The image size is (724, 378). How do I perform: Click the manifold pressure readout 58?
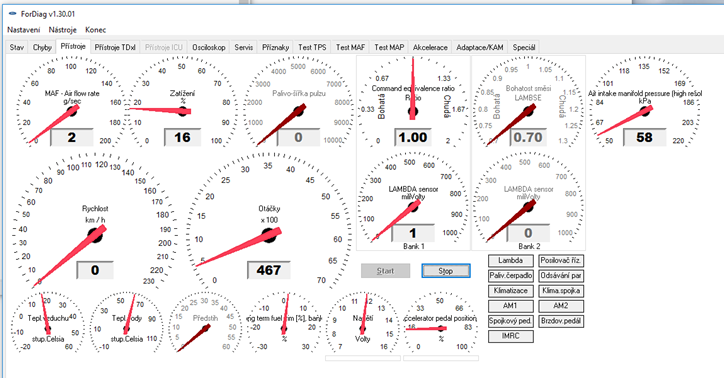tap(645, 137)
